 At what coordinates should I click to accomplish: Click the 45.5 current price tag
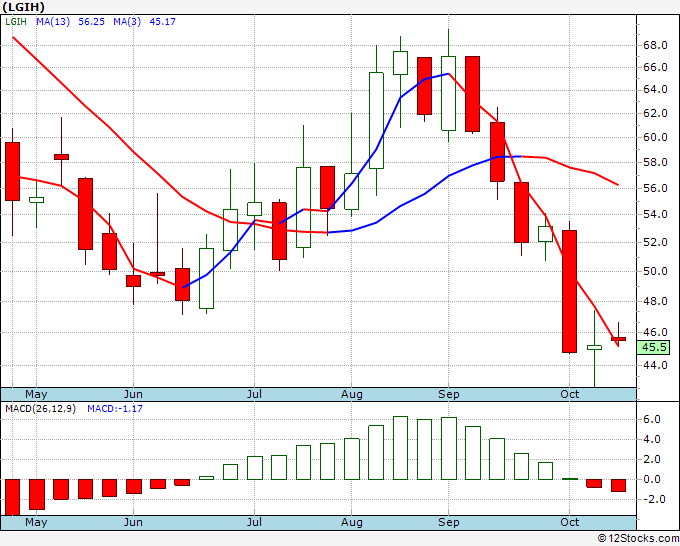654,347
